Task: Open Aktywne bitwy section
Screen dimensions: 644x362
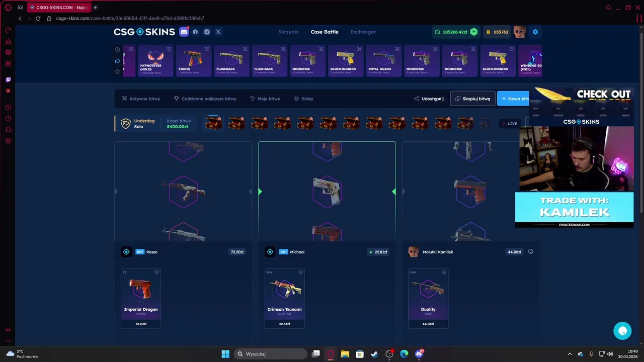Action: [141, 99]
